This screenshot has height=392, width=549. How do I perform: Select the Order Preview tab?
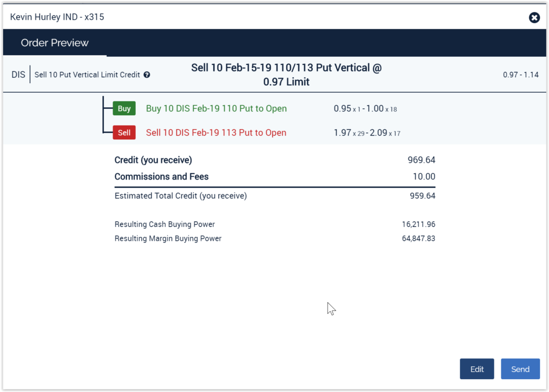[55, 43]
